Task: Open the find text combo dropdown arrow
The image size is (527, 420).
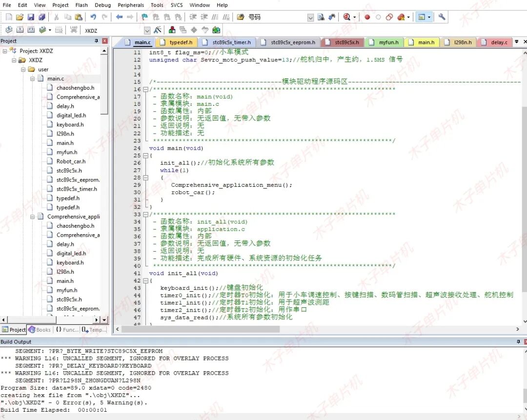Action: pos(310,17)
